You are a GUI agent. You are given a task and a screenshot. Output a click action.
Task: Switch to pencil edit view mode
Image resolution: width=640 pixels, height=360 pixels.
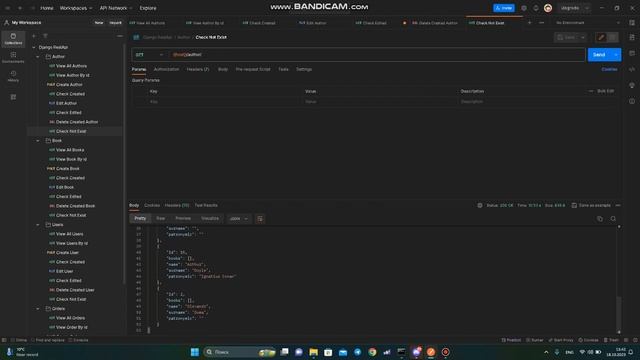tap(601, 37)
